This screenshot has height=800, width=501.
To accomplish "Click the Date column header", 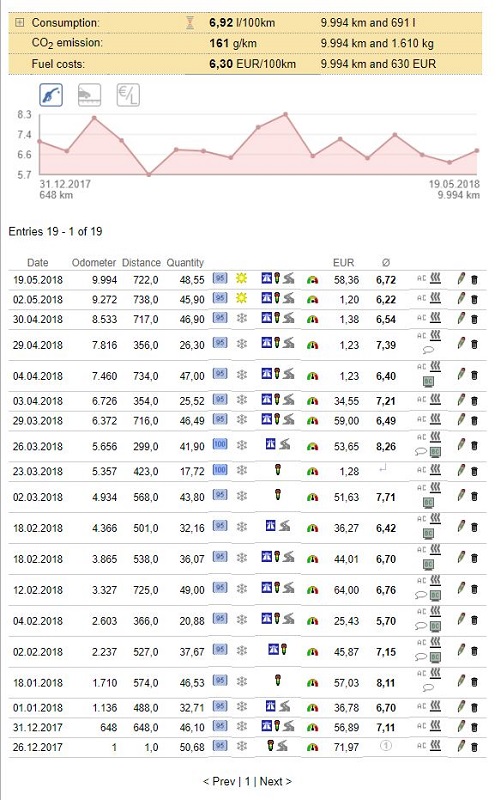I will (x=38, y=263).
